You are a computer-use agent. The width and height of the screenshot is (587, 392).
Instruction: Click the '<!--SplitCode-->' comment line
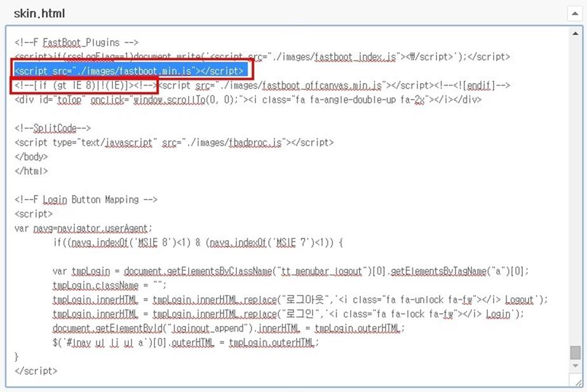coord(52,128)
